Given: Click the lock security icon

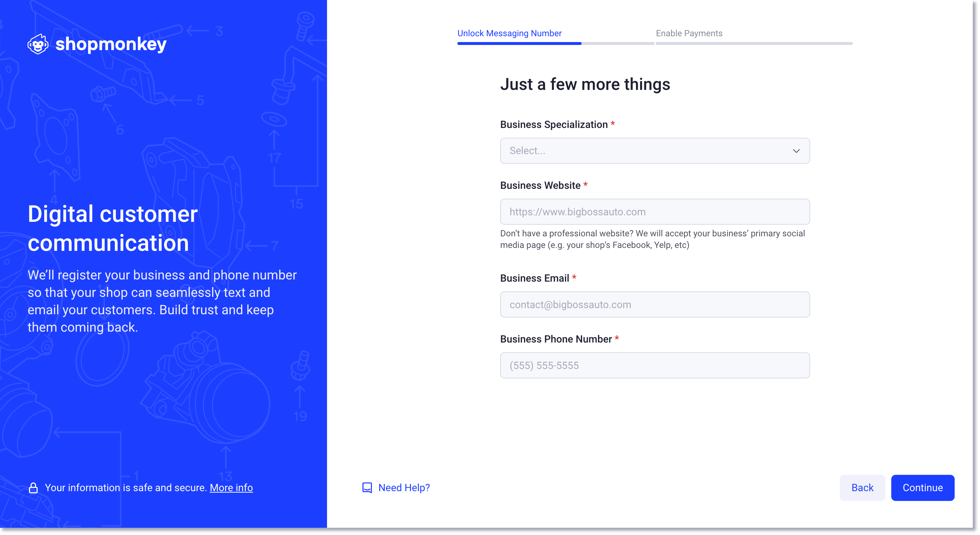Looking at the screenshot, I should coord(33,488).
